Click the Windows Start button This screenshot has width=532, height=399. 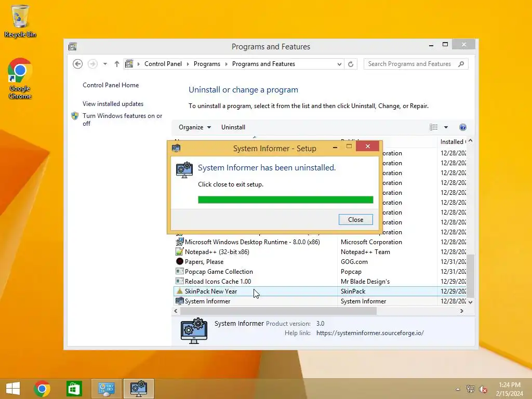[x=13, y=389]
